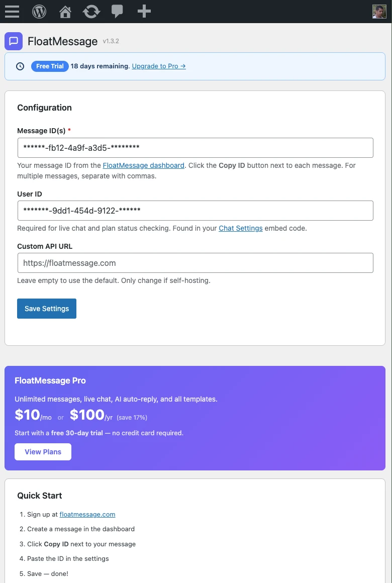Click inside the Message ID(s) field
This screenshot has width=392, height=583.
[x=195, y=147]
